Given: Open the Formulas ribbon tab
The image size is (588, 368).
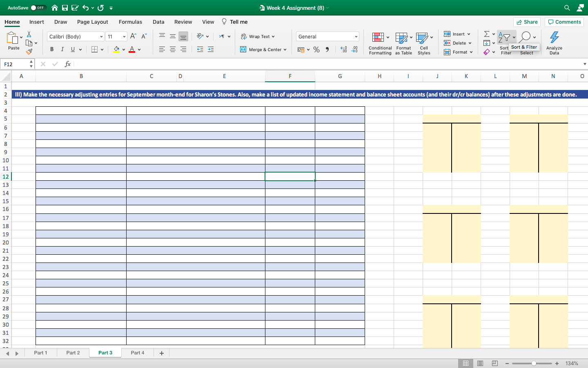Looking at the screenshot, I should tap(131, 22).
